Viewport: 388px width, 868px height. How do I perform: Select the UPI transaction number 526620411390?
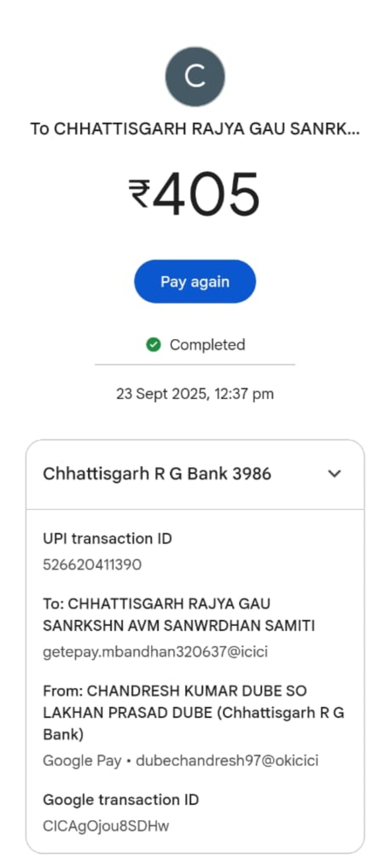click(x=92, y=565)
